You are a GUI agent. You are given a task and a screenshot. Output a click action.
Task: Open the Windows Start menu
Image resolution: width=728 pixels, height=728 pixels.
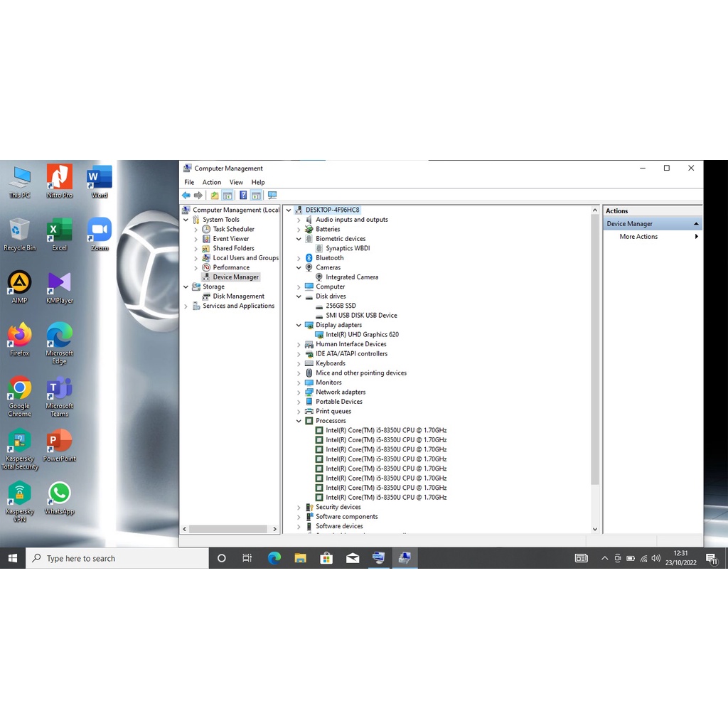tap(13, 558)
